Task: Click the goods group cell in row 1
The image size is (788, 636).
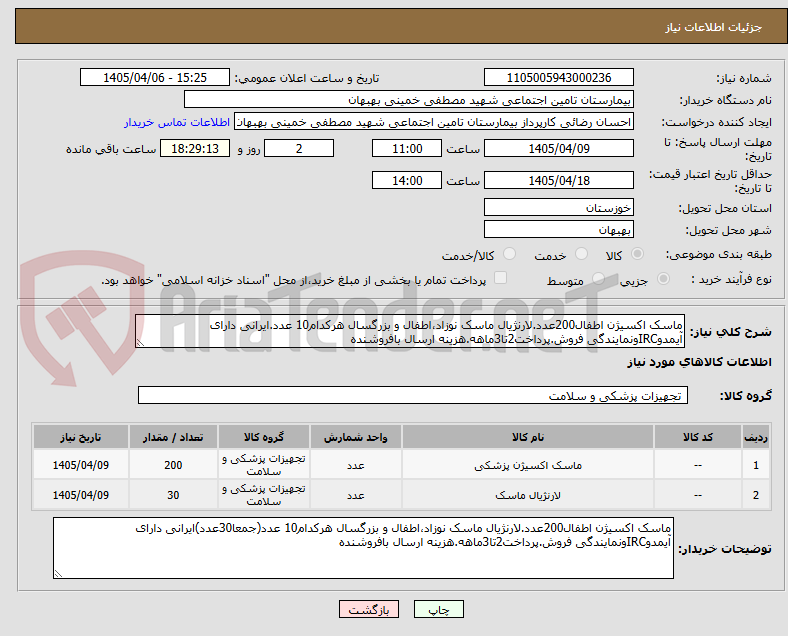Action: point(264,465)
